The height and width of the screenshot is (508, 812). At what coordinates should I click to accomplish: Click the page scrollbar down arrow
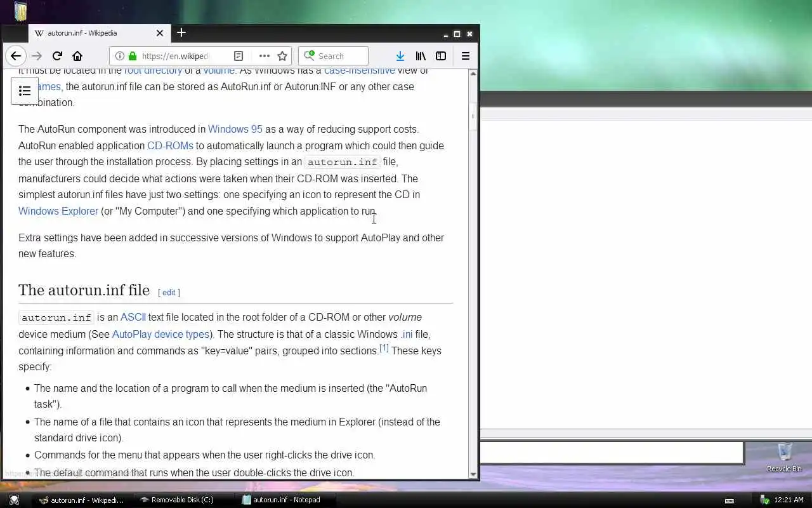[473, 474]
